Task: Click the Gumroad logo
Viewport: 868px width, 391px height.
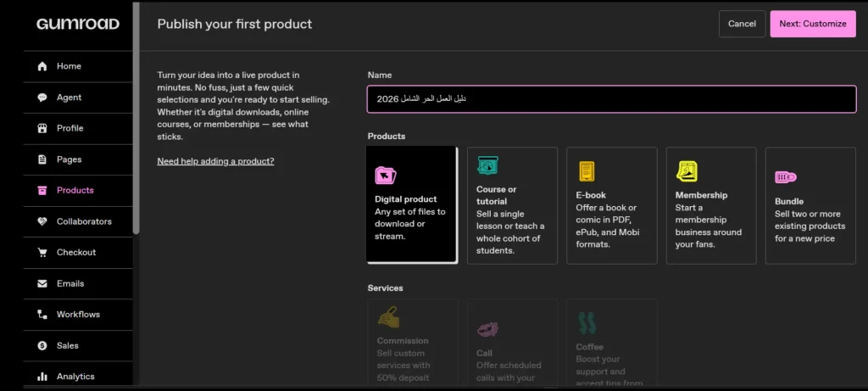Action: (78, 24)
